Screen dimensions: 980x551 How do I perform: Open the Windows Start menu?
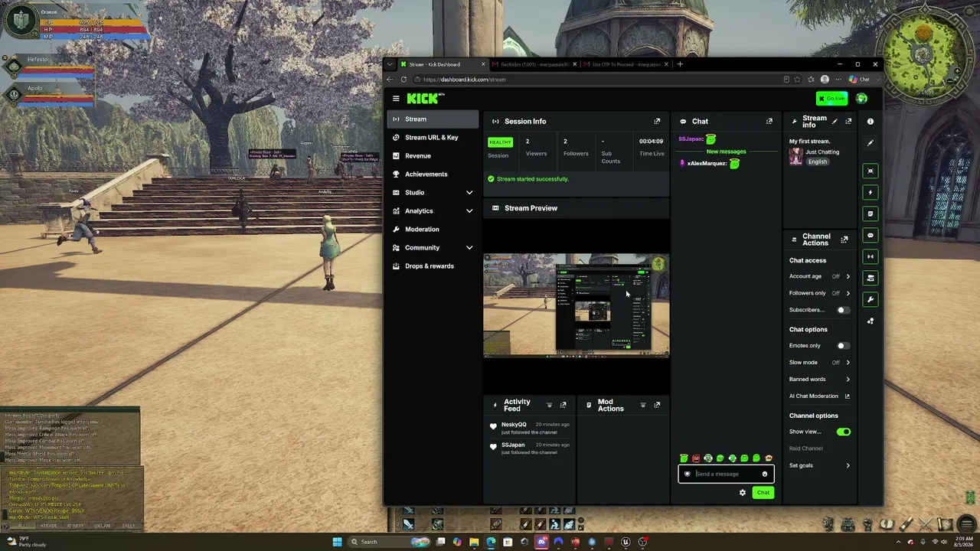(x=338, y=542)
